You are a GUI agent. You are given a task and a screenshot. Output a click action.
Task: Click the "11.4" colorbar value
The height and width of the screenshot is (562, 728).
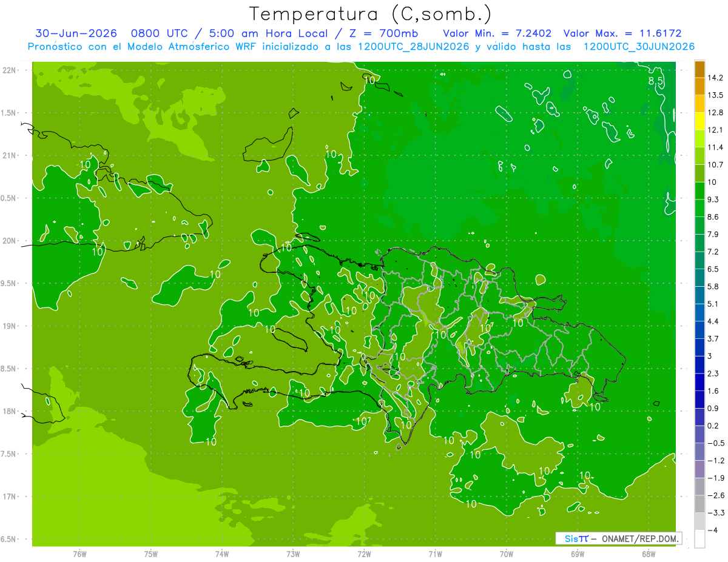click(715, 147)
